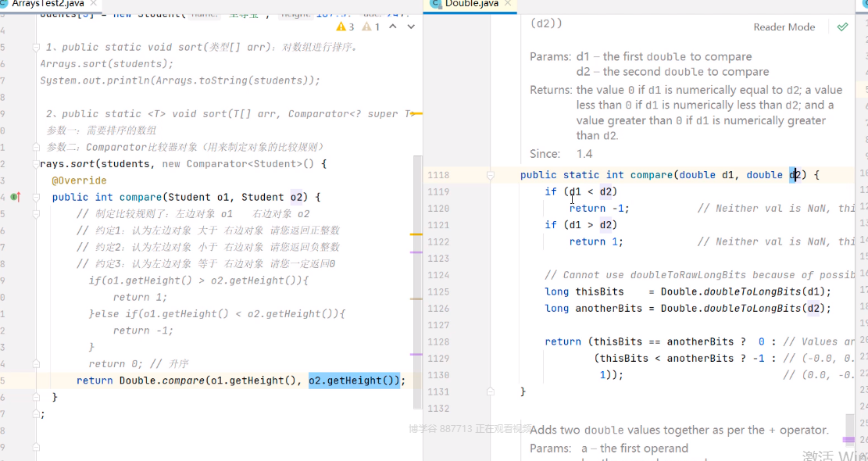Screen dimensions: 868x461
Task: Click '(thisBits < anotherBits ? -1' on line 1129
Action: point(680,358)
